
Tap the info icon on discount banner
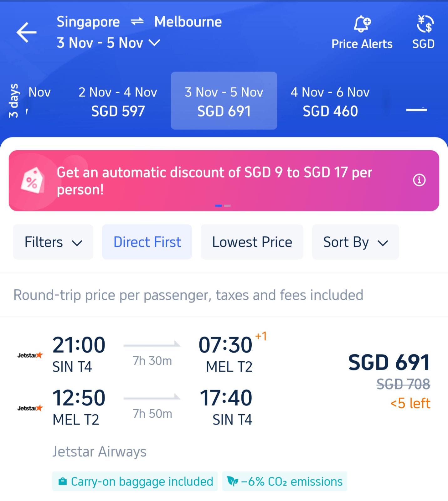coord(419,180)
